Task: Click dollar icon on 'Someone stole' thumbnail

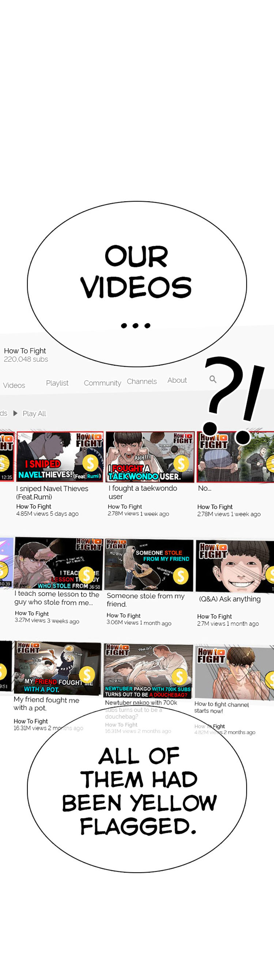Action: pyautogui.click(x=181, y=576)
